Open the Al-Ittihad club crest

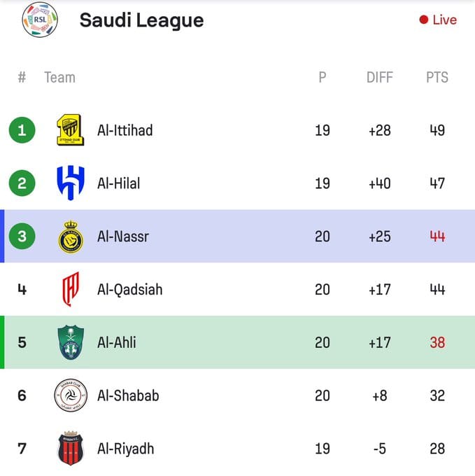[71, 130]
